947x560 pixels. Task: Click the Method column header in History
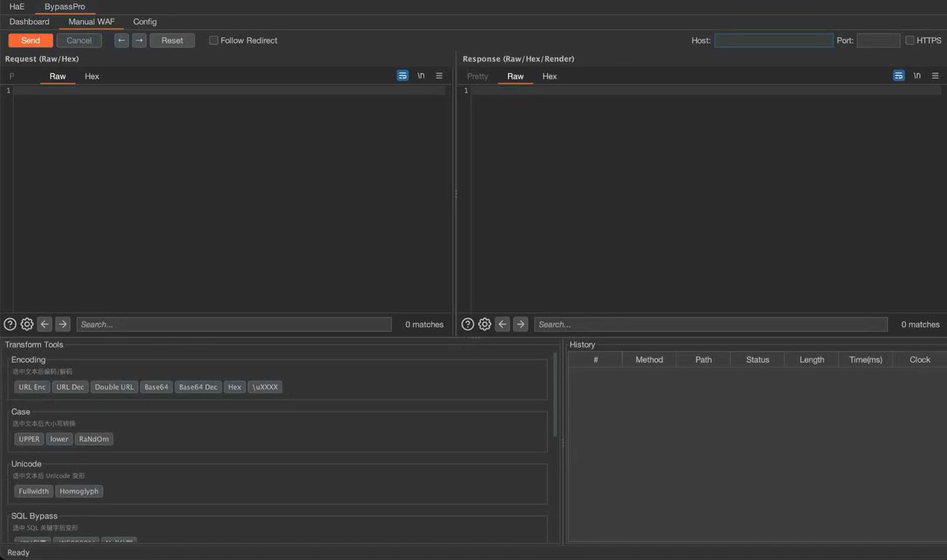tap(649, 360)
